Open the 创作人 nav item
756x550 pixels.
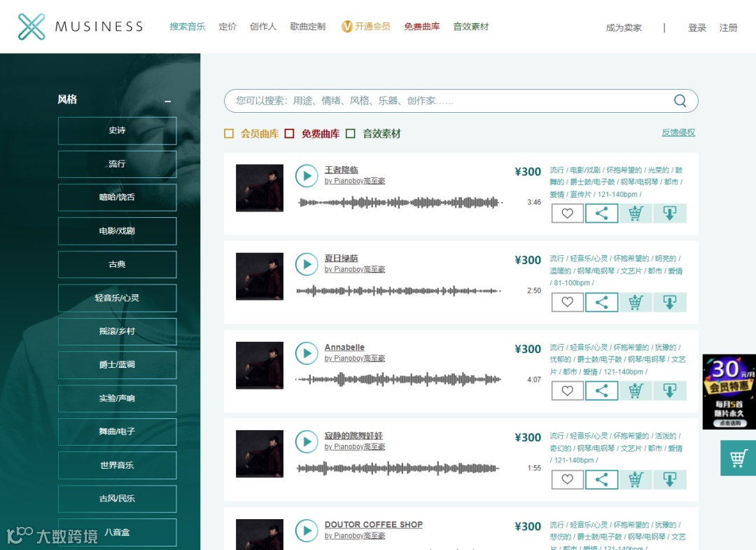(263, 27)
